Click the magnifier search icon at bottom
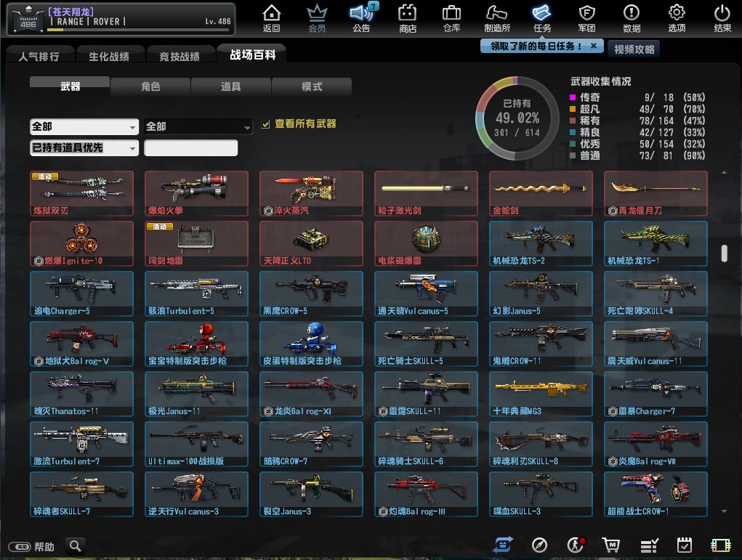 pyautogui.click(x=75, y=545)
